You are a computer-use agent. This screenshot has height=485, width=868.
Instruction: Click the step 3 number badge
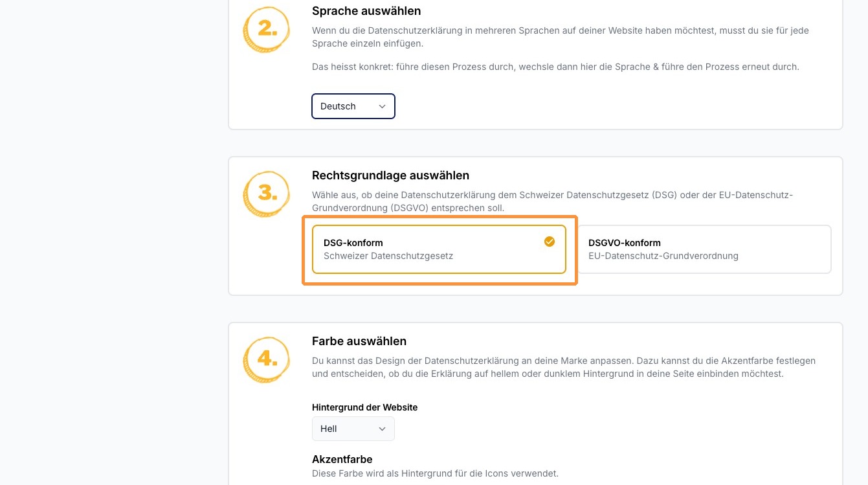click(x=266, y=194)
